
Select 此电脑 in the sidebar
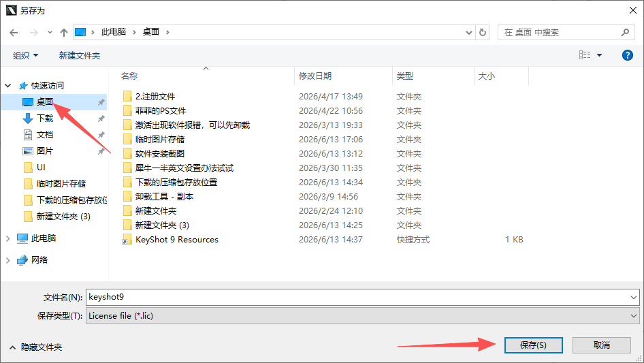coord(44,238)
